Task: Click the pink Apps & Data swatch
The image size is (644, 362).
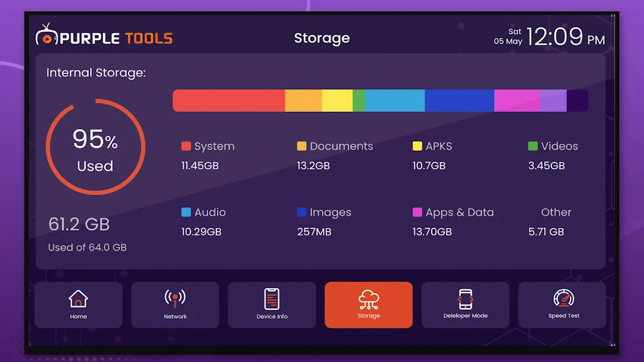Action: click(417, 212)
